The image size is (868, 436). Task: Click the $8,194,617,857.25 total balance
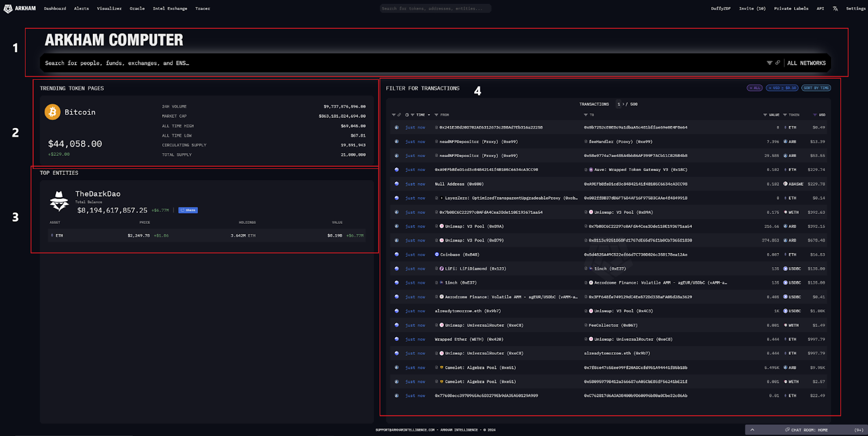112,210
